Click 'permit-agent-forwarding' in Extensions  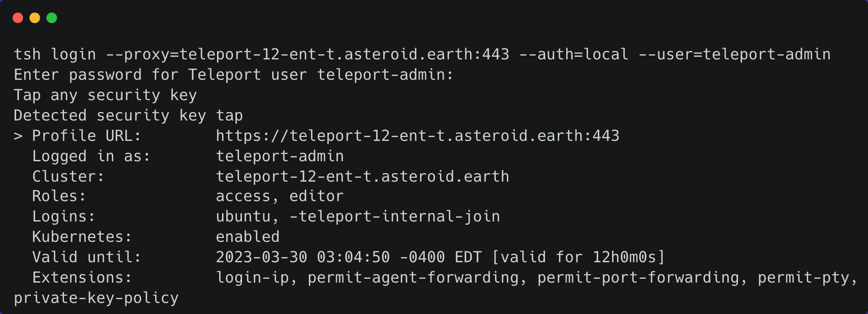click(x=413, y=278)
